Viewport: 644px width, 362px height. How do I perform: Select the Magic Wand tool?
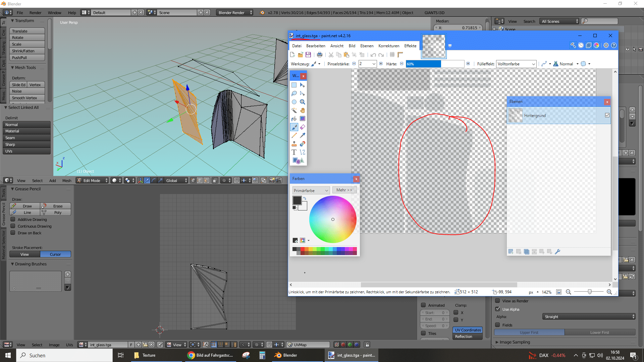click(294, 110)
